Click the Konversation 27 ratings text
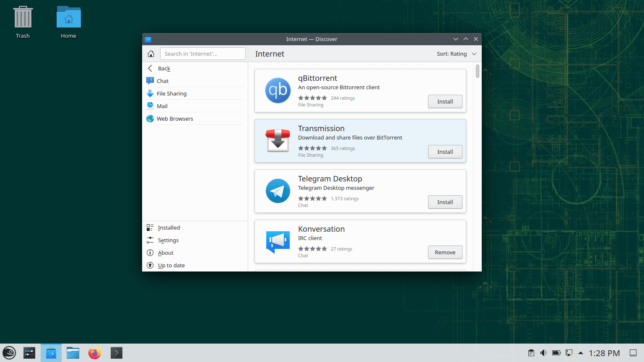644x362 pixels. (x=341, y=249)
